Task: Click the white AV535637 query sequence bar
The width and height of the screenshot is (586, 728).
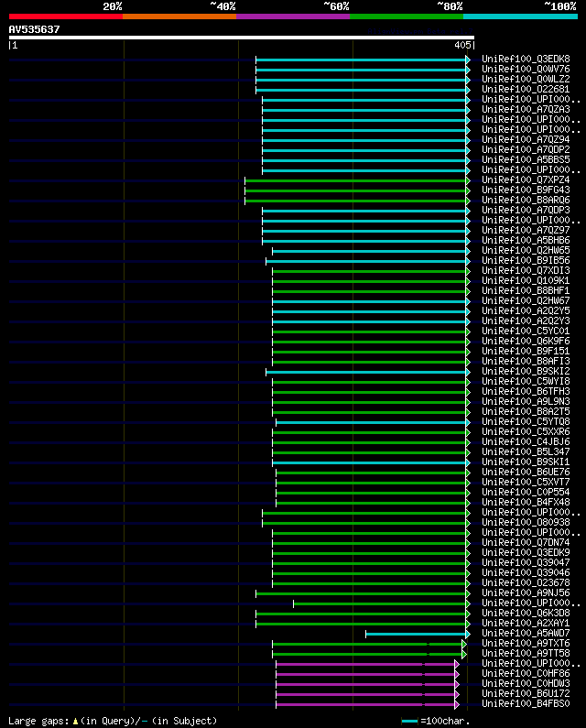Action: click(242, 38)
